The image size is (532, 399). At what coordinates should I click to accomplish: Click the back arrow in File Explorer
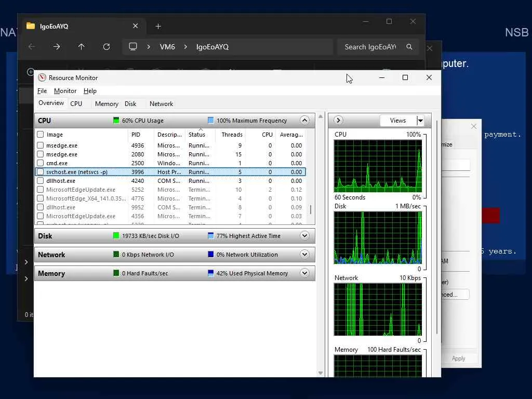(32, 47)
